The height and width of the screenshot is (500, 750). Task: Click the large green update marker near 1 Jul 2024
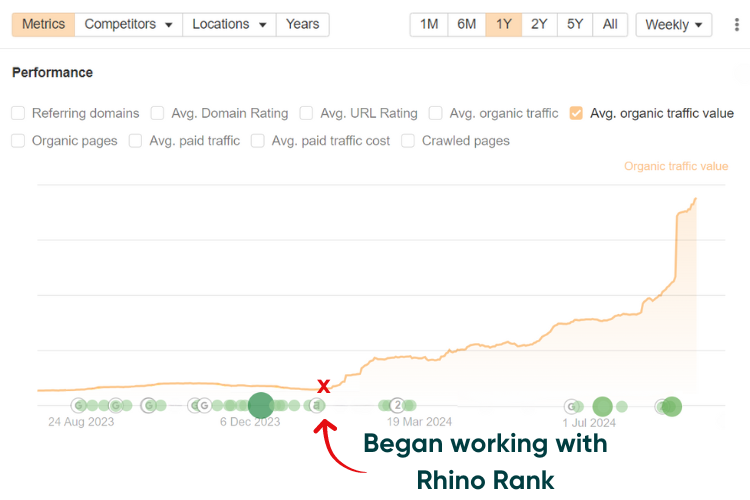pyautogui.click(x=602, y=407)
